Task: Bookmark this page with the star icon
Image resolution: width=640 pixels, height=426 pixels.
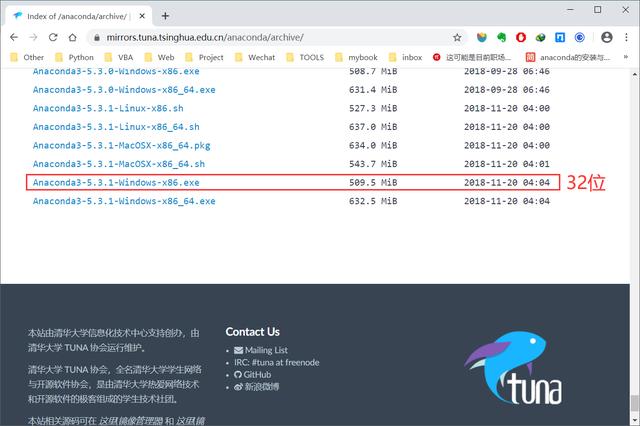Action: [457, 38]
